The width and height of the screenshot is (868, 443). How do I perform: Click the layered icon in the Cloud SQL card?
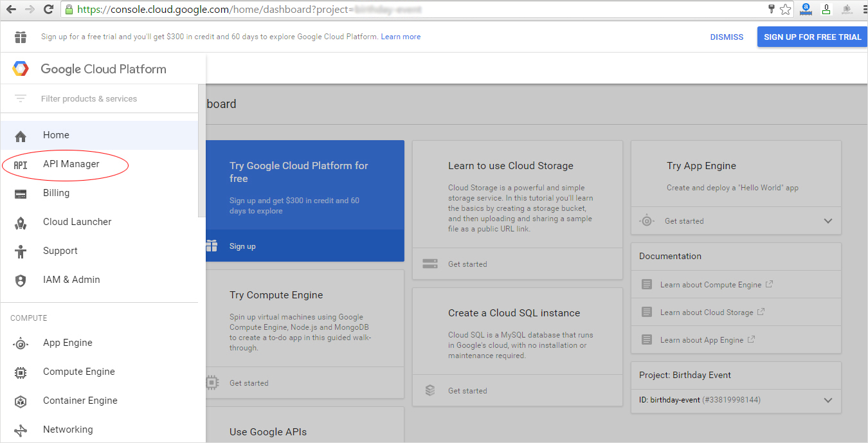click(x=430, y=390)
